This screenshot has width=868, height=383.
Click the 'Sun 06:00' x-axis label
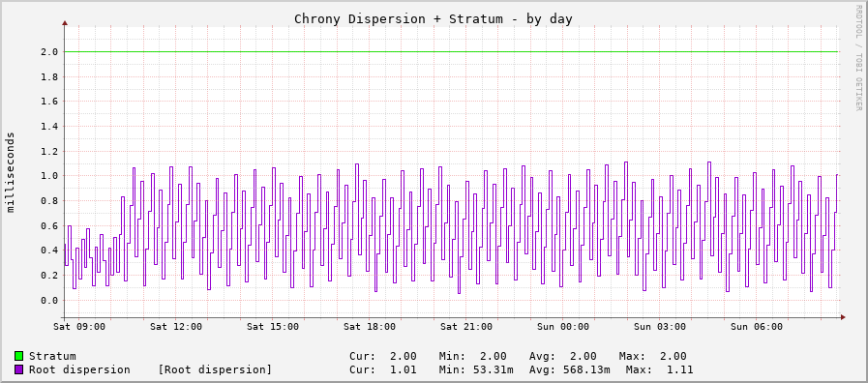pos(757,327)
